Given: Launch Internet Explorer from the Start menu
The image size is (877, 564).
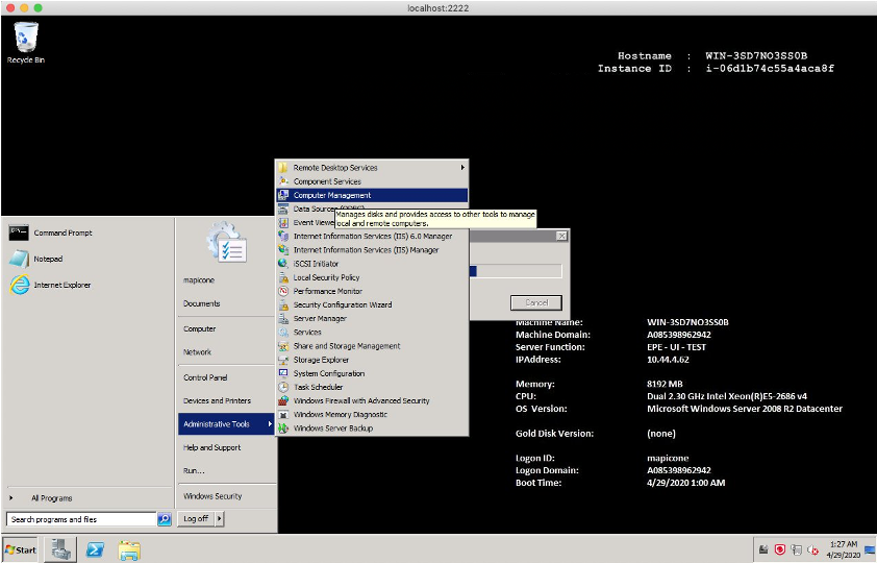Looking at the screenshot, I should tap(61, 285).
